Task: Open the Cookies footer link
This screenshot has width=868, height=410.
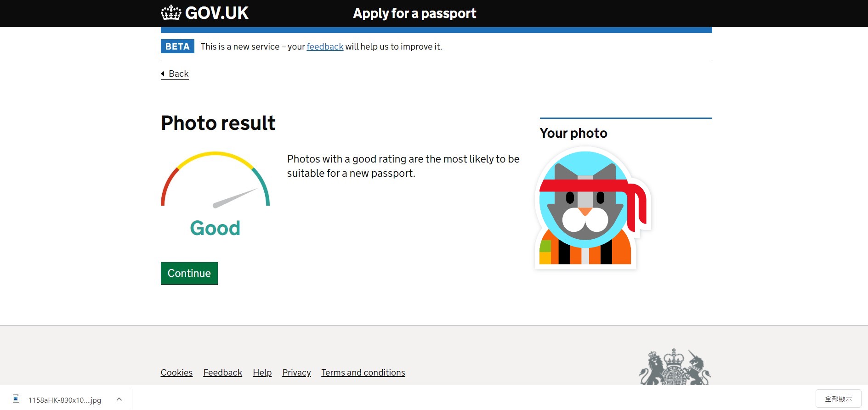Action: [x=176, y=373]
